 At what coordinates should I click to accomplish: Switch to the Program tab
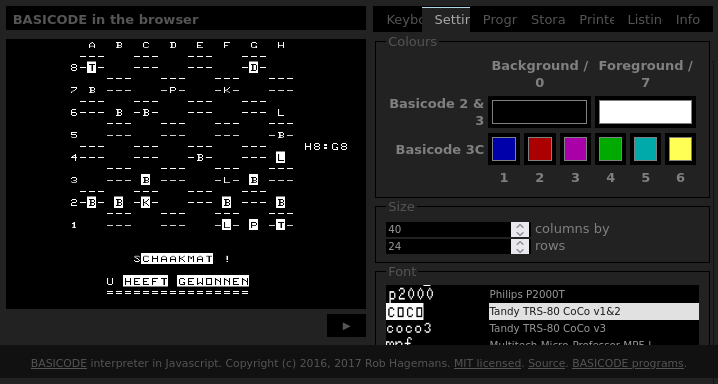point(499,20)
